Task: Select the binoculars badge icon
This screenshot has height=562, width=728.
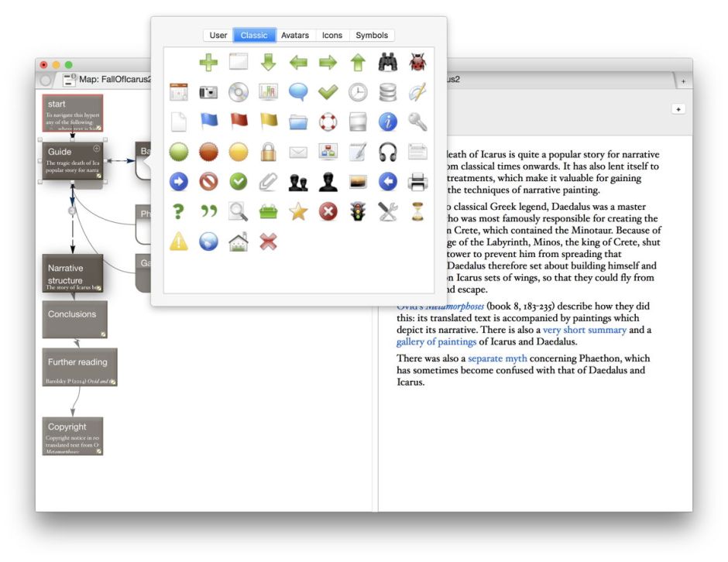Action: click(387, 61)
